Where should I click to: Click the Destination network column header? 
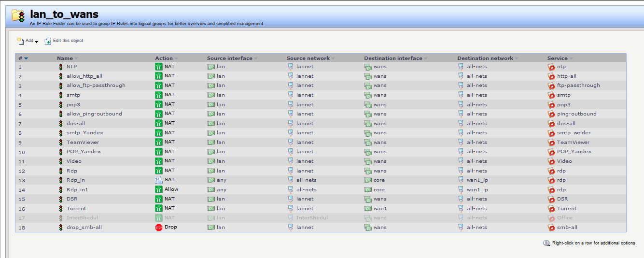485,58
